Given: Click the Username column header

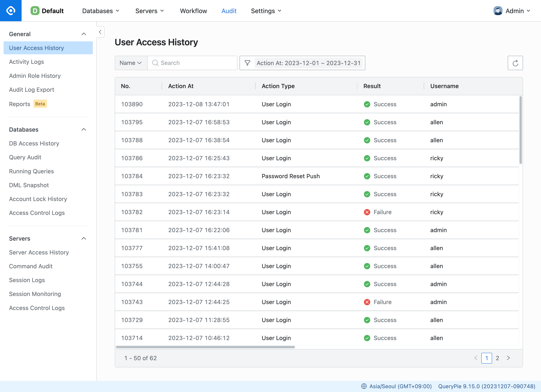Looking at the screenshot, I should [444, 86].
